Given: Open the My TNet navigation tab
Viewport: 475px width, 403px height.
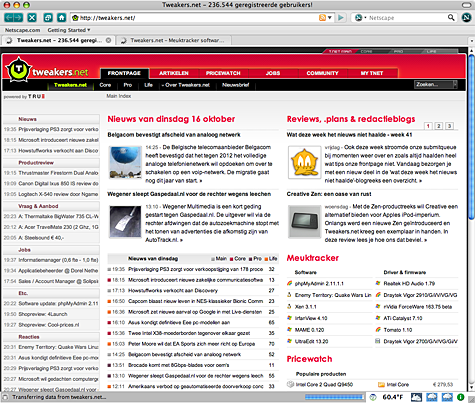Looking at the screenshot, I should 372,73.
